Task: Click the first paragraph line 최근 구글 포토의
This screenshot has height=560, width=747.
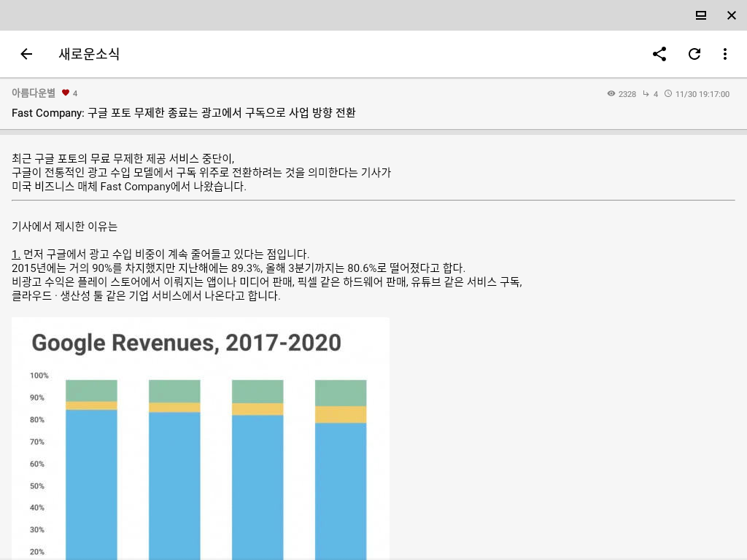Action: pyautogui.click(x=123, y=158)
